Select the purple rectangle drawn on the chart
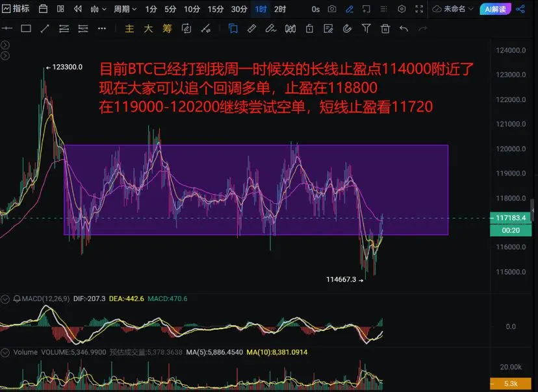538x392 pixels. click(x=255, y=190)
